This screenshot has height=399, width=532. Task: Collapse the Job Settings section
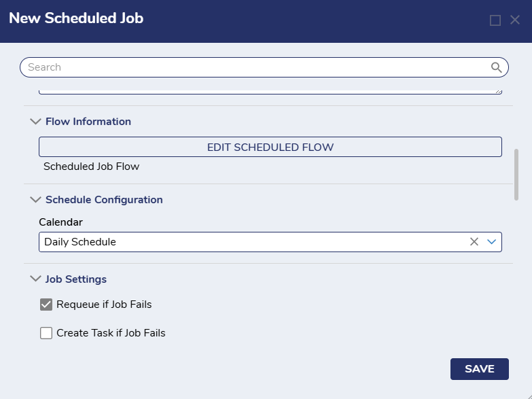point(35,279)
